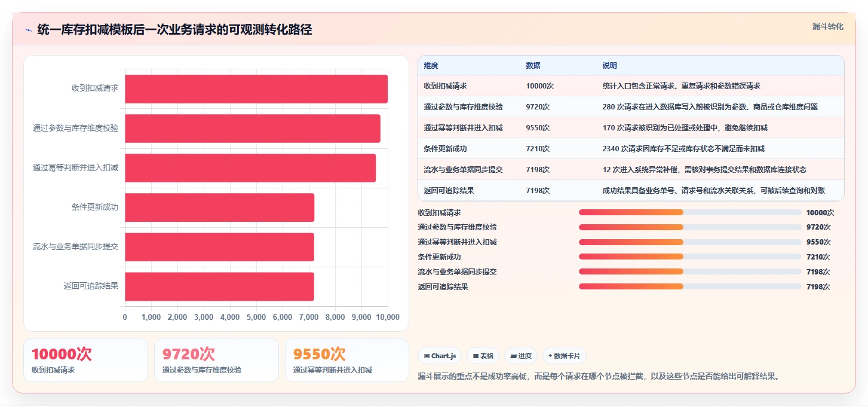Click the 9550次 data card
868x406 pixels.
coord(347,360)
